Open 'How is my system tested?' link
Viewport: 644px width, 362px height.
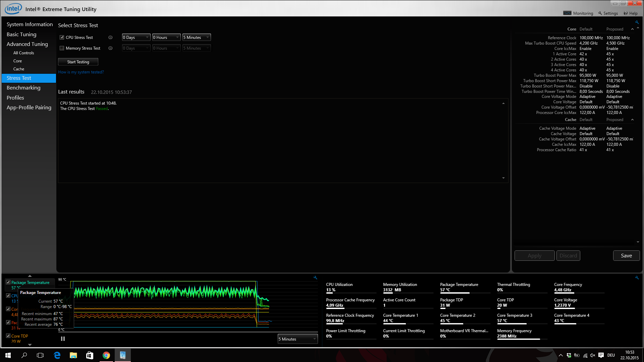81,72
